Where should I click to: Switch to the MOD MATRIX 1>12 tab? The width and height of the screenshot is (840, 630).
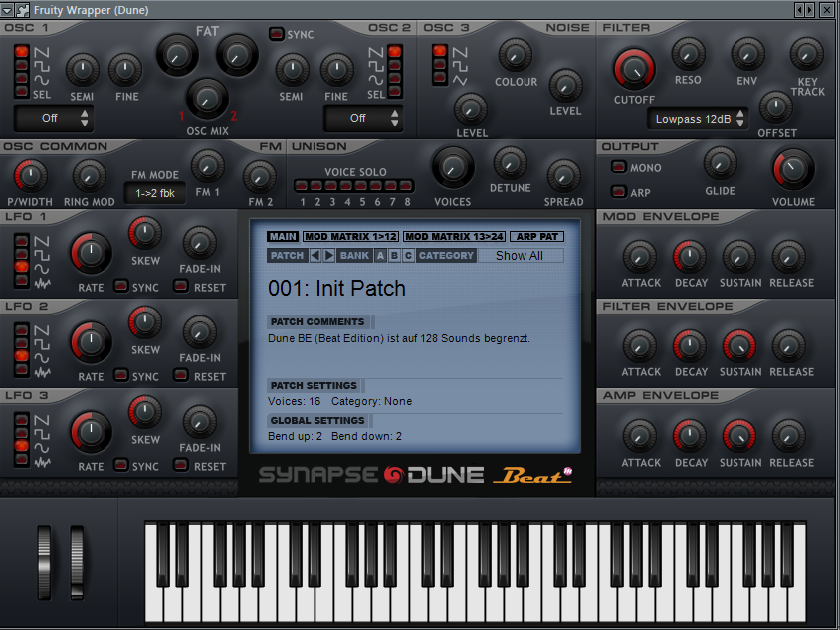pos(350,237)
